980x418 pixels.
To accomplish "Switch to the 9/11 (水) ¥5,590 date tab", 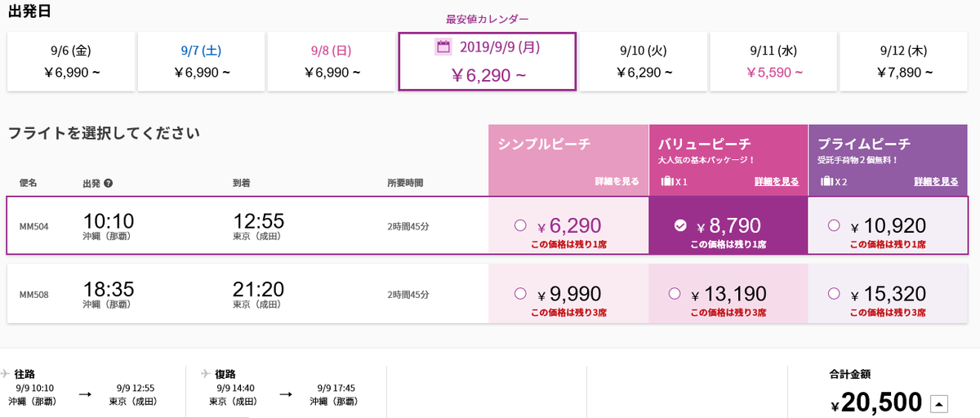I will point(776,62).
